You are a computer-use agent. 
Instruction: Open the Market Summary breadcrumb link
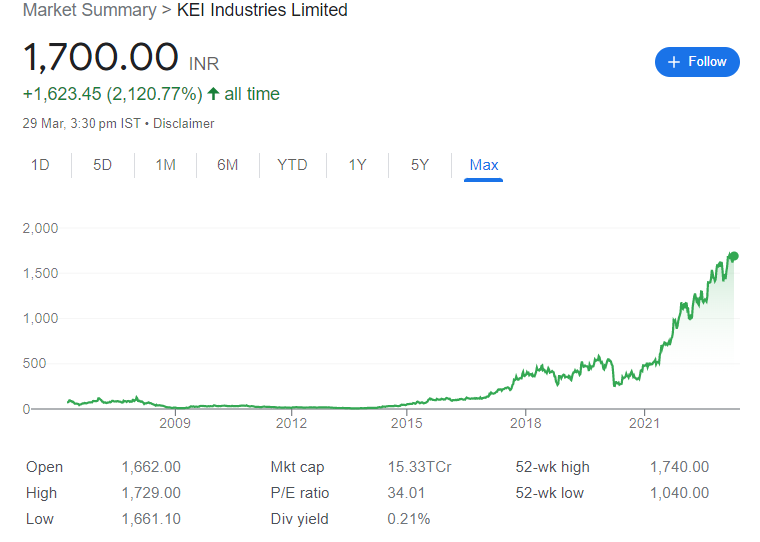(x=90, y=10)
